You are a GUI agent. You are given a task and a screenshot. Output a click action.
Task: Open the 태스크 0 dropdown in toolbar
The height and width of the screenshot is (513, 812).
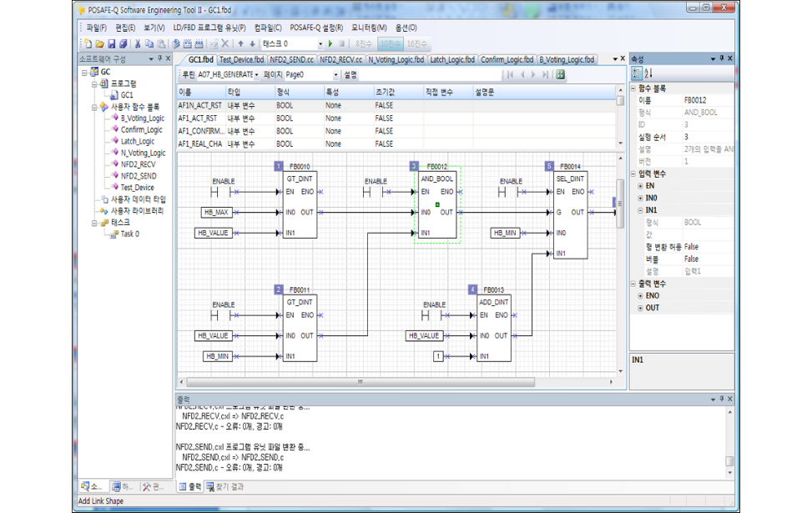320,43
